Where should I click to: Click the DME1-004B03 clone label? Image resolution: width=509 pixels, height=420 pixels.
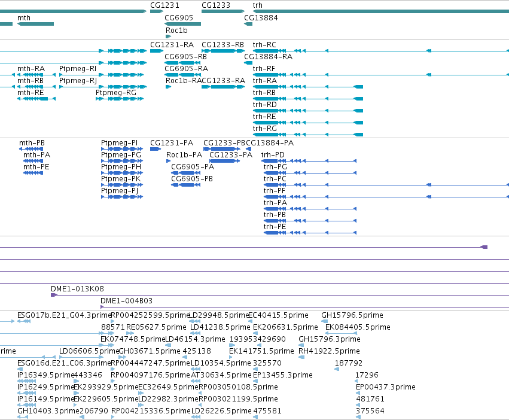pyautogui.click(x=126, y=301)
